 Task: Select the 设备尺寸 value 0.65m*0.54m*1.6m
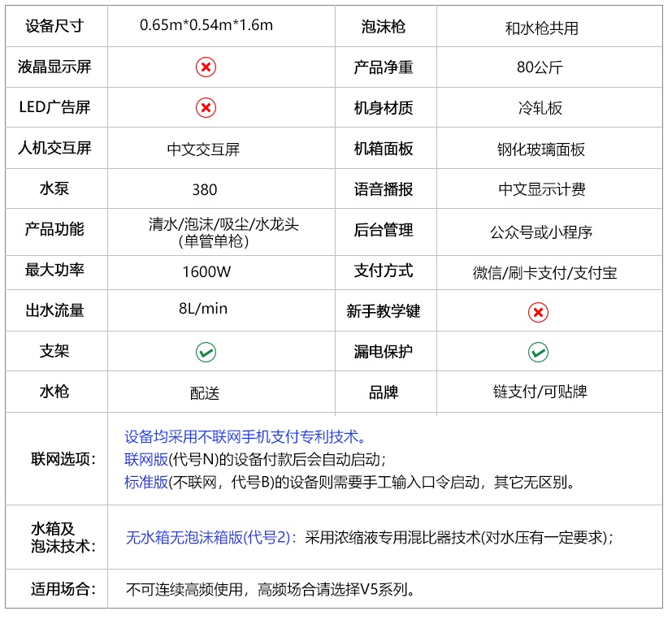point(206,25)
